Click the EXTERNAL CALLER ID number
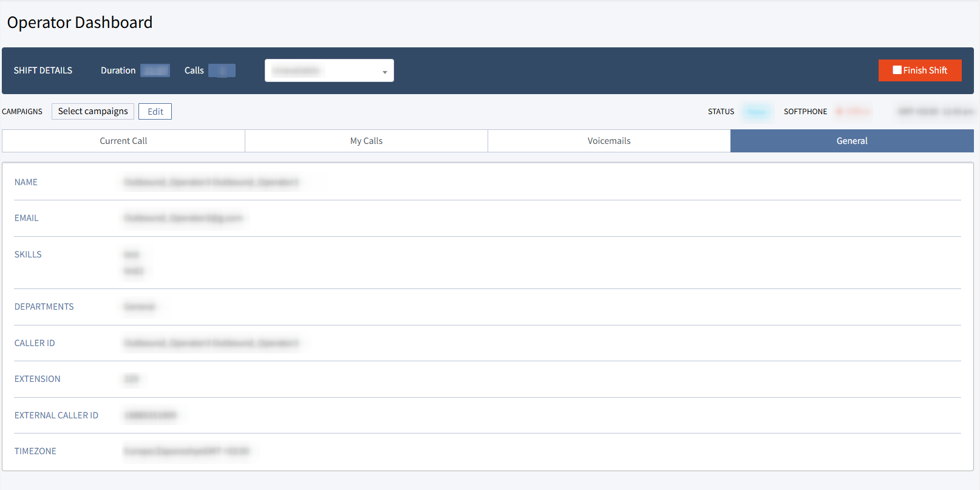980x490 pixels. click(x=150, y=415)
